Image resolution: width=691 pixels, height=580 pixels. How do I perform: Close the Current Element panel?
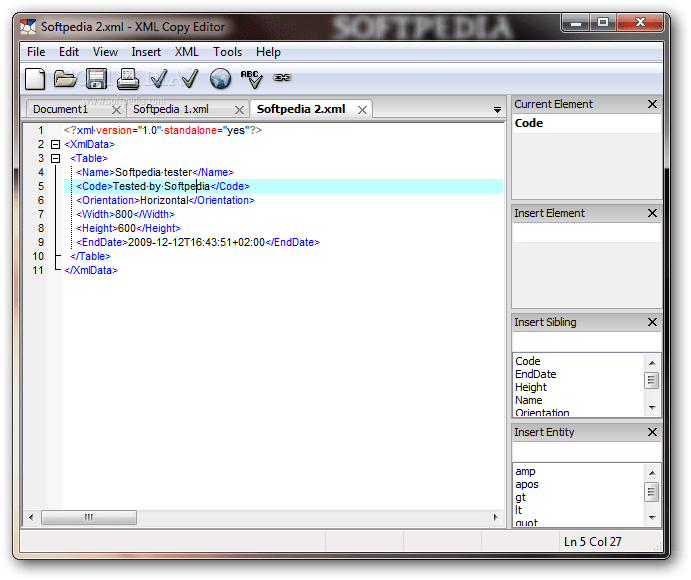pos(653,104)
